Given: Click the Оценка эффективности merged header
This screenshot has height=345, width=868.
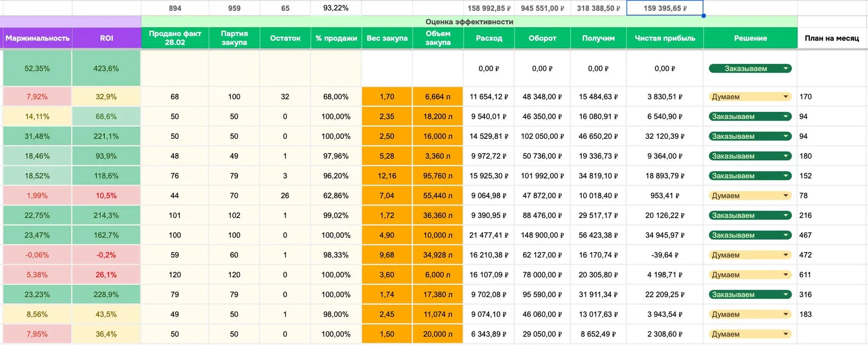Looking at the screenshot, I should (469, 22).
